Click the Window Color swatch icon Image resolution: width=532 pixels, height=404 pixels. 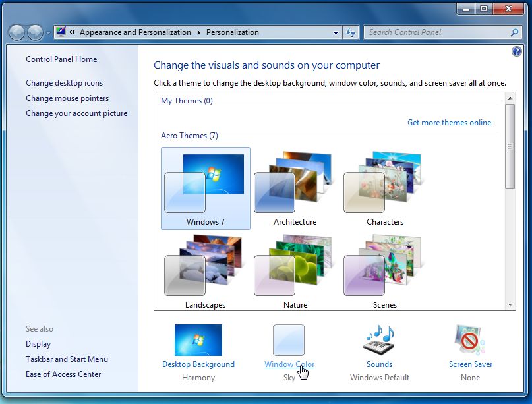[288, 340]
